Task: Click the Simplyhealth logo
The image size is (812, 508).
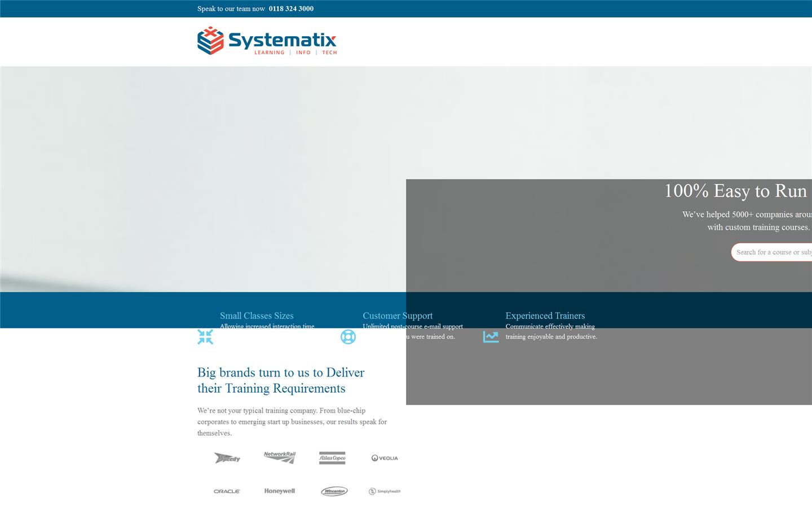Action: coord(385,491)
